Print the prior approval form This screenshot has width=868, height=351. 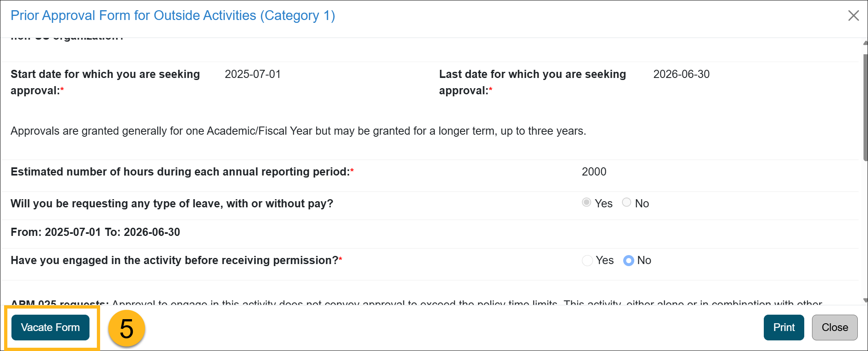(783, 327)
